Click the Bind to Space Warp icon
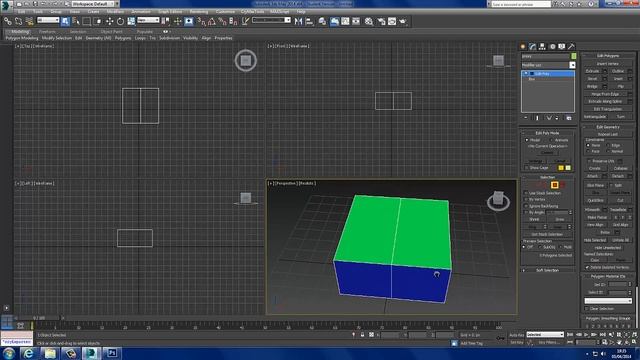The width and height of the screenshot is (640, 360). point(29,21)
